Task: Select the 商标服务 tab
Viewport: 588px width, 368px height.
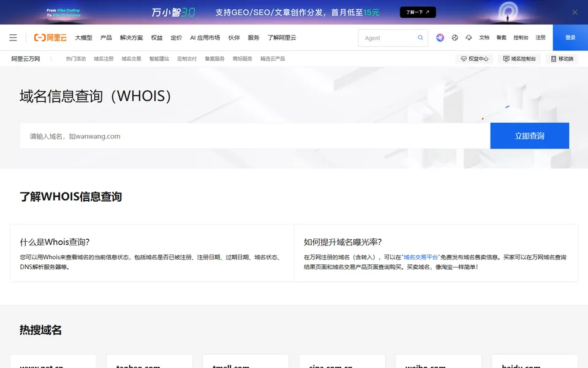Action: 243,59
